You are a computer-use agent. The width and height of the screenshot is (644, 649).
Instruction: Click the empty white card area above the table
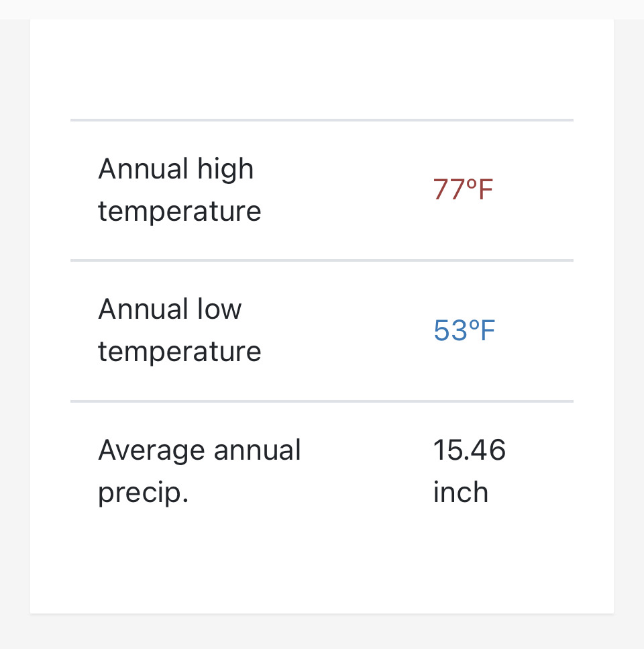[322, 69]
